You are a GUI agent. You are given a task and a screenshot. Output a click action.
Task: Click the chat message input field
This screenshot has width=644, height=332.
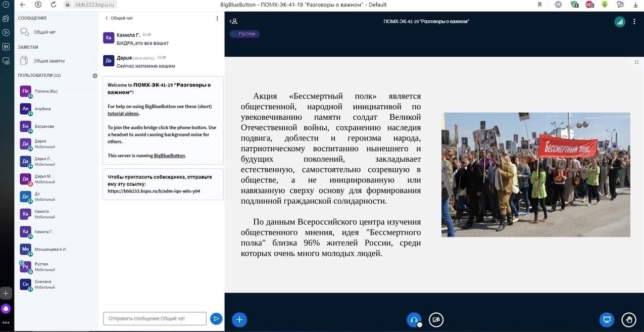point(155,318)
